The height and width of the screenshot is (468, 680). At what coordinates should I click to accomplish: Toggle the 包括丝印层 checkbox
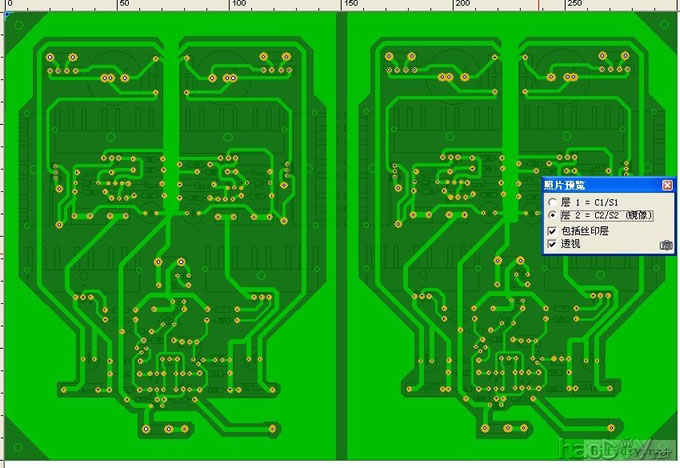(x=551, y=230)
